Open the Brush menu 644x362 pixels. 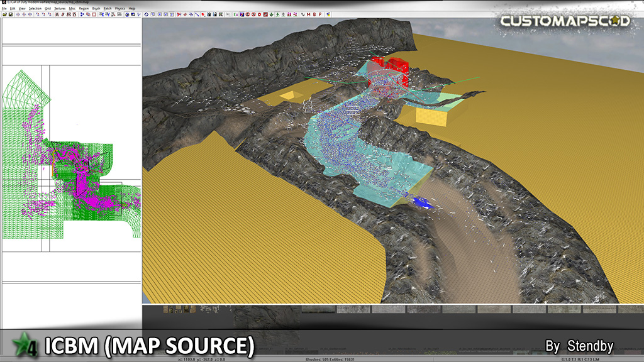tap(96, 8)
